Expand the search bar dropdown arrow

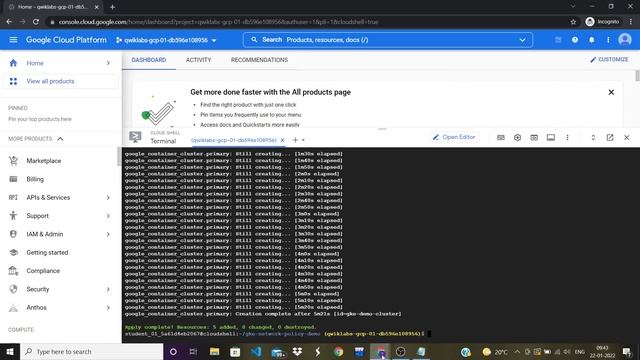[522, 40]
